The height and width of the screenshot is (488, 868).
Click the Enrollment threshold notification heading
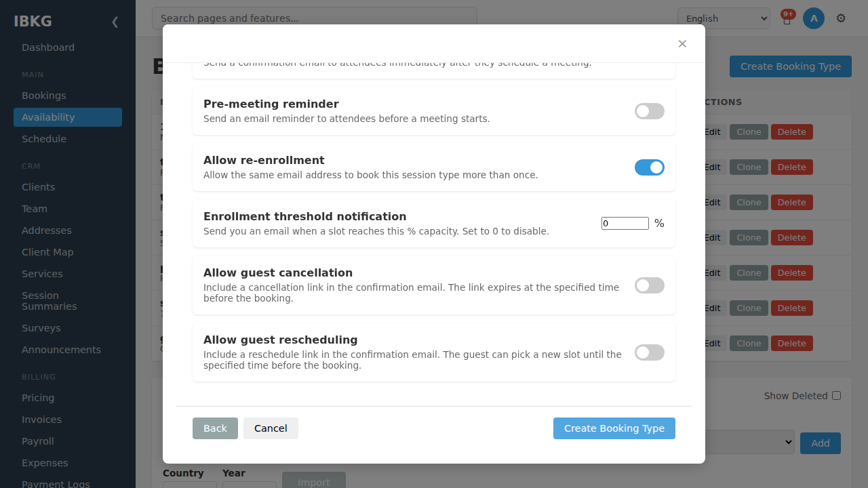(x=305, y=216)
